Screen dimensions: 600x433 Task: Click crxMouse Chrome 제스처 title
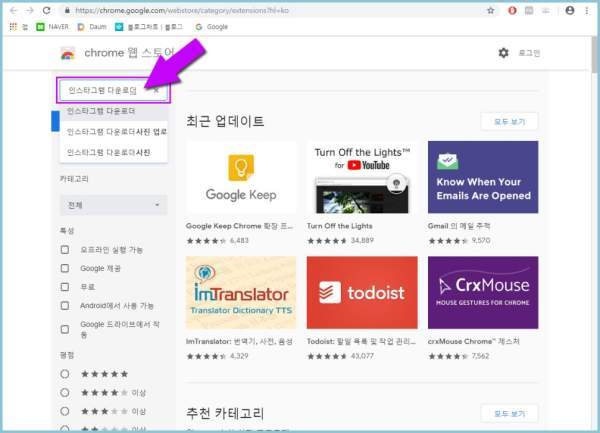(x=473, y=342)
